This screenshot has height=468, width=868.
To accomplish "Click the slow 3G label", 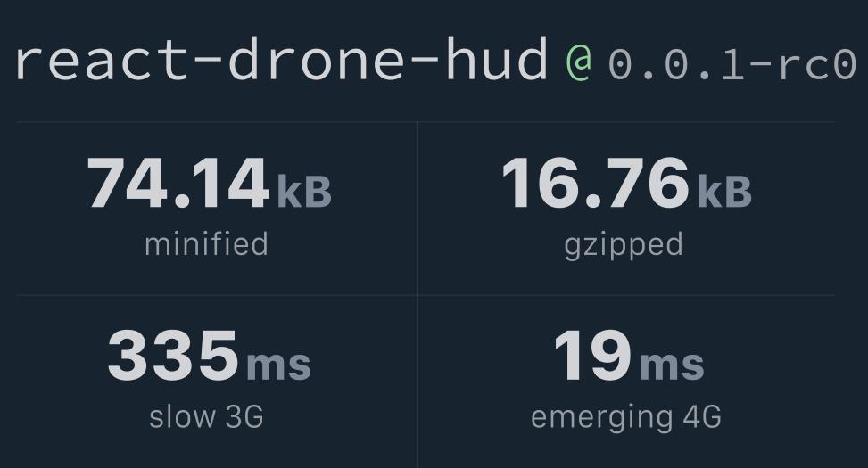I will 206,416.
